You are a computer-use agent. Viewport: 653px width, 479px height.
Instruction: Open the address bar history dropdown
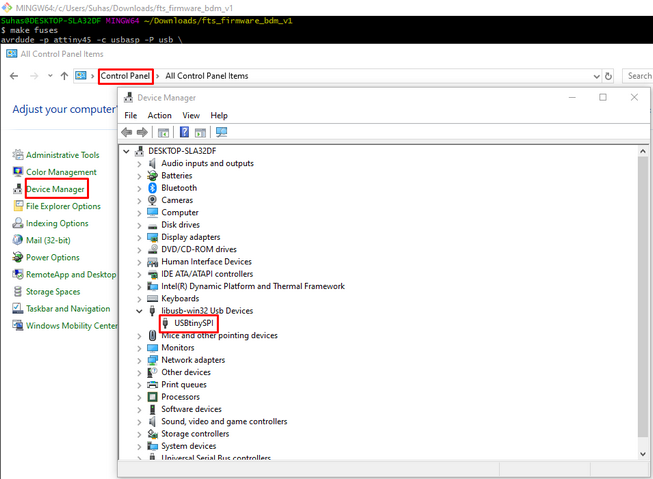tap(596, 77)
